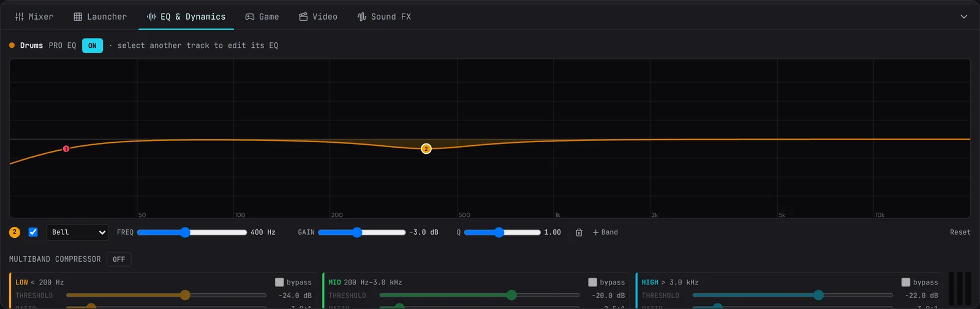The width and height of the screenshot is (980, 309).
Task: Click the Video clapperboard icon
Action: pyautogui.click(x=303, y=17)
